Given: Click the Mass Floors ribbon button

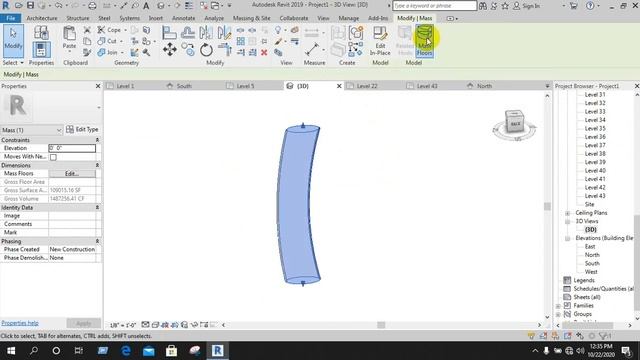Looking at the screenshot, I should tap(424, 41).
